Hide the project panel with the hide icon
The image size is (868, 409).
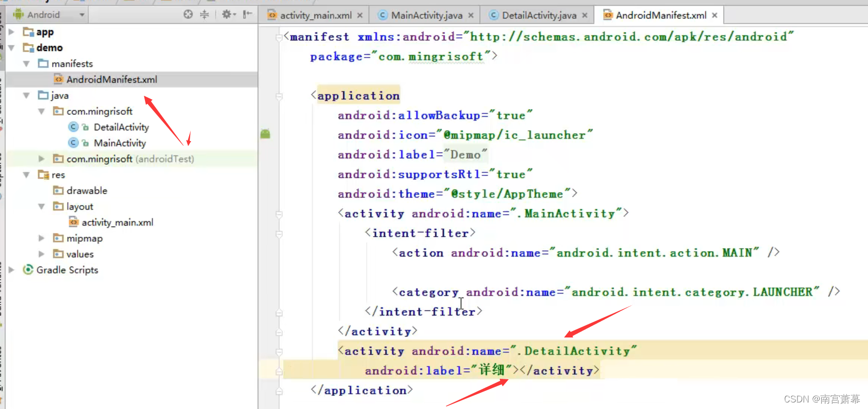pos(247,14)
